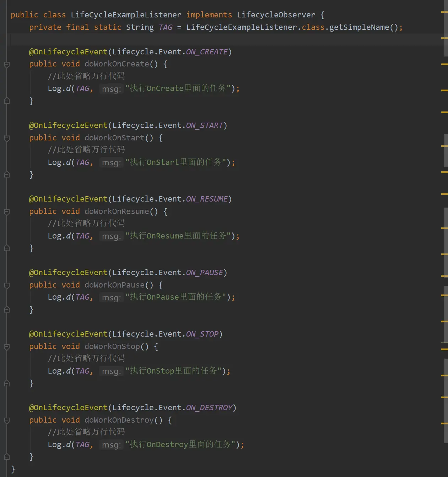Toggle the fold icon beside doWorkOnDestroy

point(7,420)
